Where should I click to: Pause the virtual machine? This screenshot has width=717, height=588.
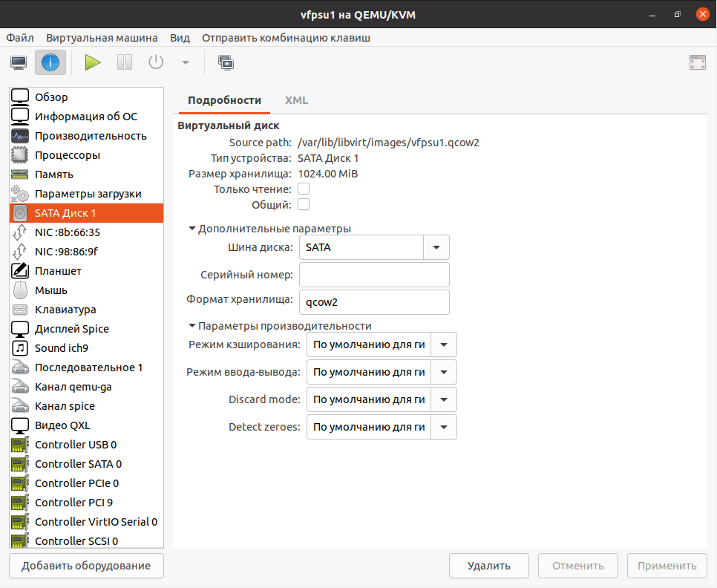pos(125,62)
